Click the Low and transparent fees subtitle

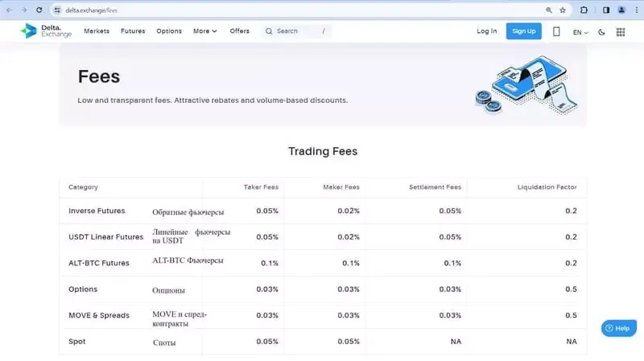click(213, 101)
